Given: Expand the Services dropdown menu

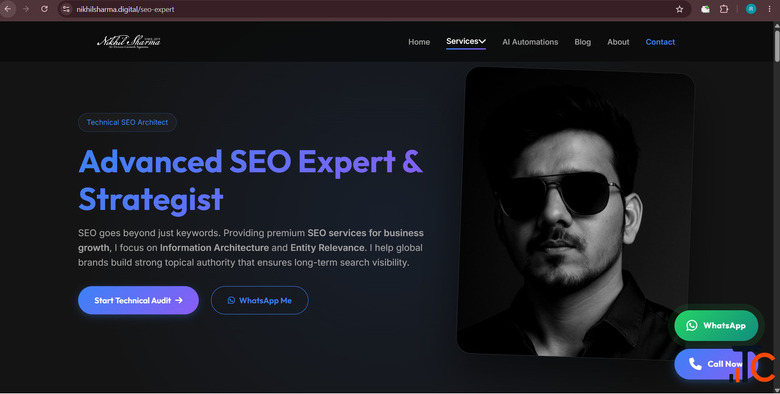Looking at the screenshot, I should [x=466, y=41].
